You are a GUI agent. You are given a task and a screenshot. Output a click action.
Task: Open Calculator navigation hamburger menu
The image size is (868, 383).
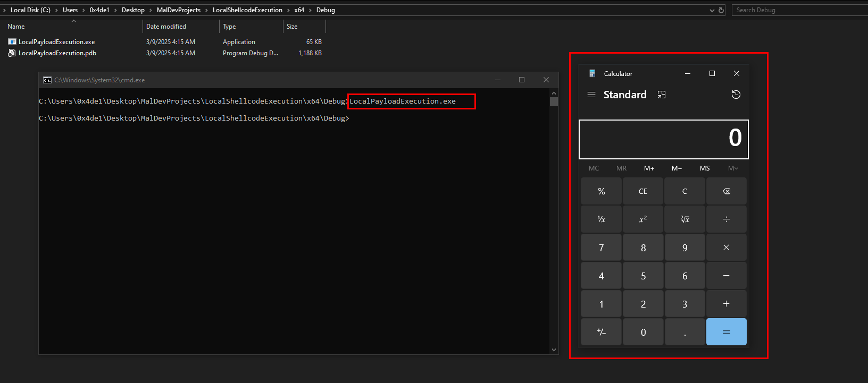point(591,95)
